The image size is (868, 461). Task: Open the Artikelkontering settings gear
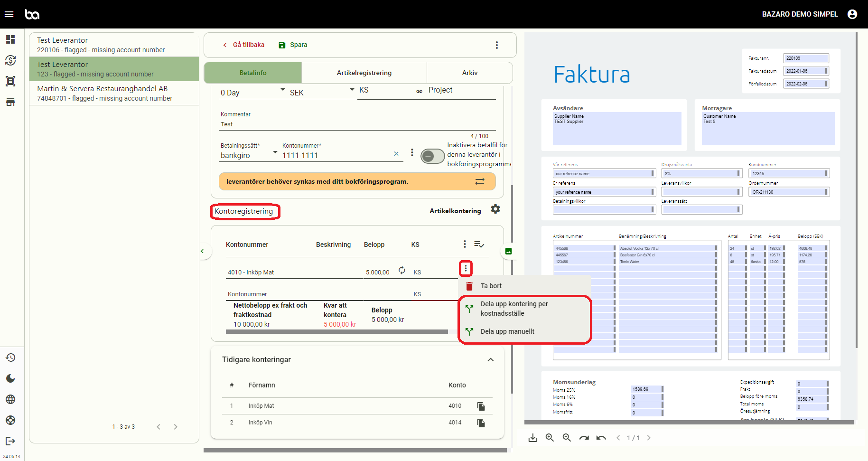point(495,209)
